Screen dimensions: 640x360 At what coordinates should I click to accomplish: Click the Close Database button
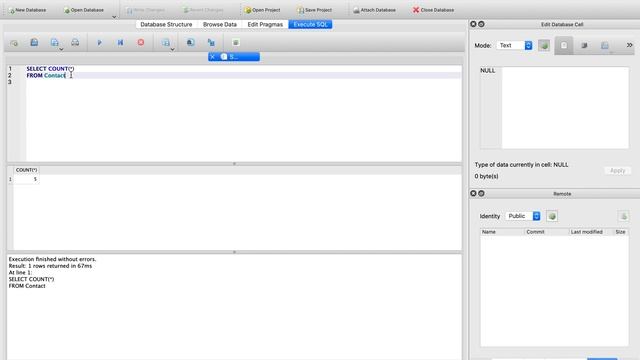(x=433, y=10)
